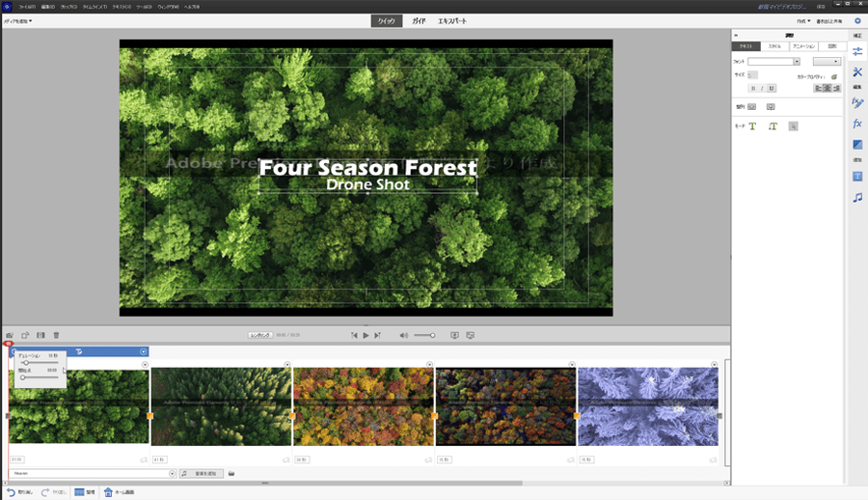Open the Transitions diagonal square icon

(x=857, y=145)
